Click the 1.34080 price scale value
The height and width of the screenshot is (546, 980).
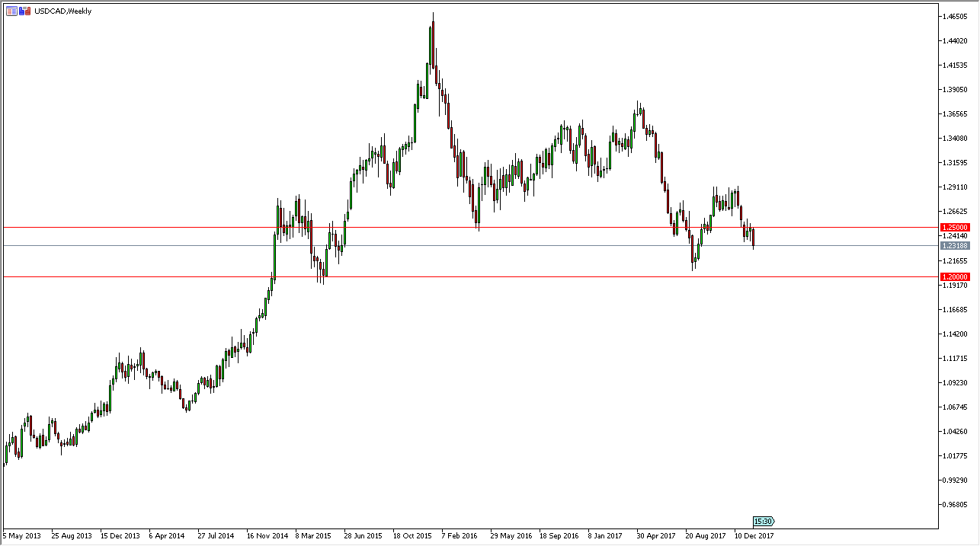956,138
